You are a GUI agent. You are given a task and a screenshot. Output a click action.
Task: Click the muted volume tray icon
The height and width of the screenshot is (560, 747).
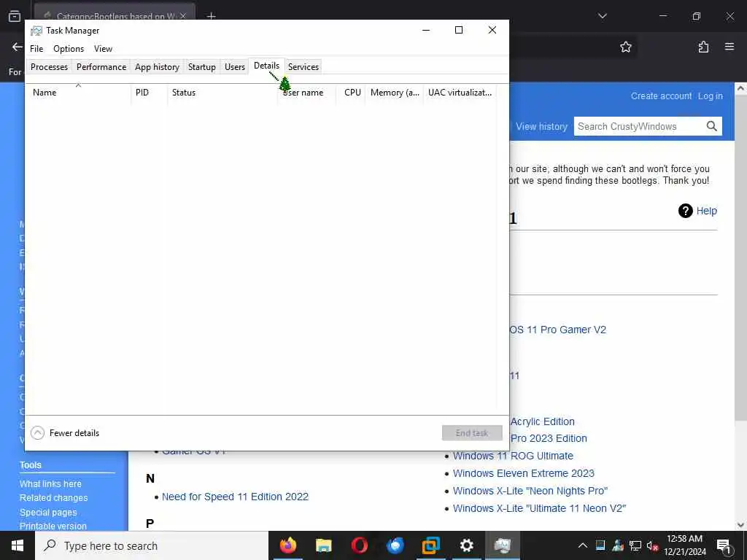(652, 545)
